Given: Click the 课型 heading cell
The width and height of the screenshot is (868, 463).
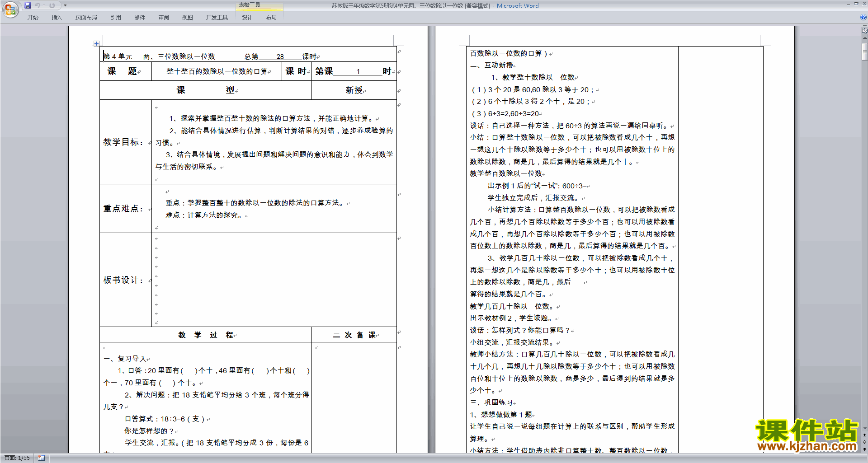Looking at the screenshot, I should [206, 90].
